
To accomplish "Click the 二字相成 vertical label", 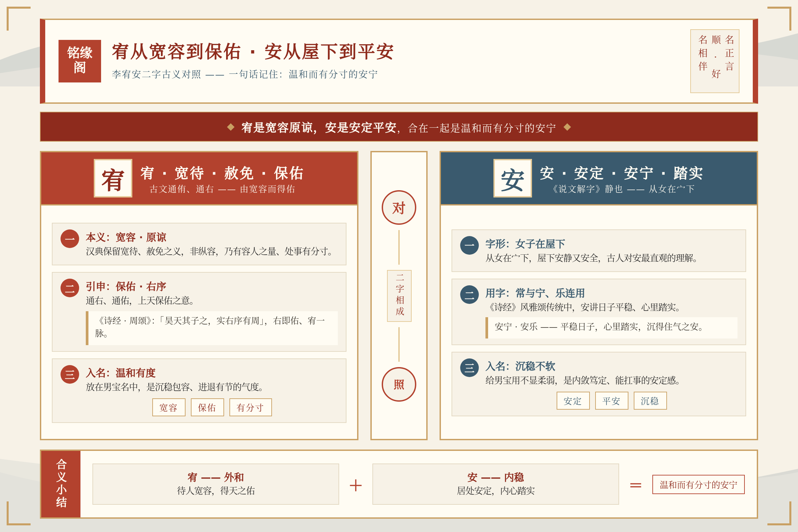I will pos(399,296).
